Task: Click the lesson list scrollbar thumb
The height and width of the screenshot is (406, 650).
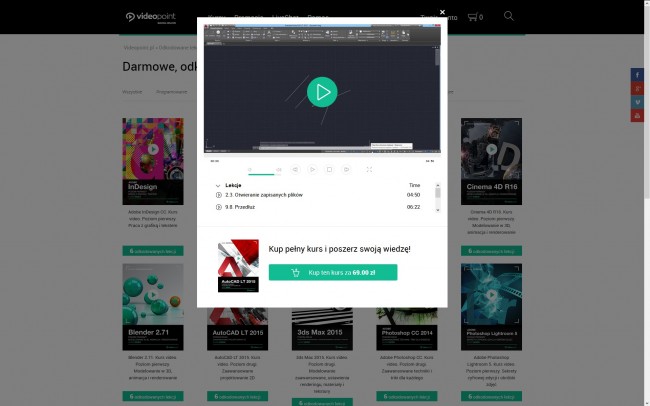Action: pos(438,193)
